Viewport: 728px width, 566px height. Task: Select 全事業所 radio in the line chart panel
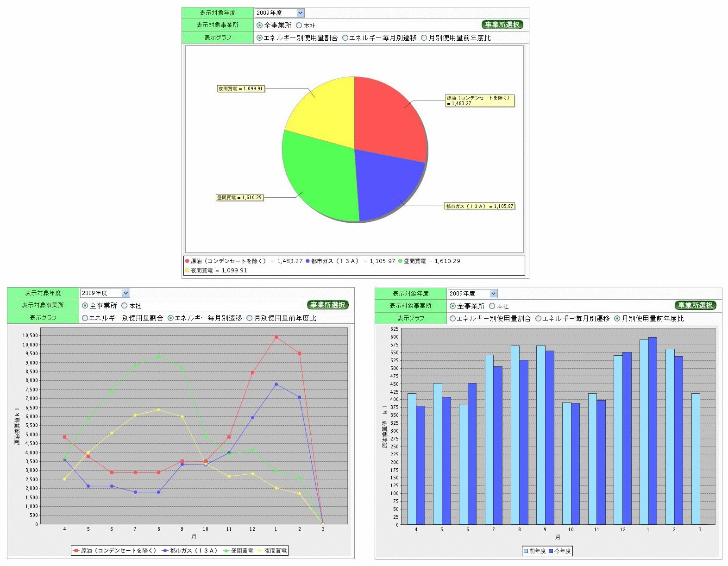(x=85, y=306)
